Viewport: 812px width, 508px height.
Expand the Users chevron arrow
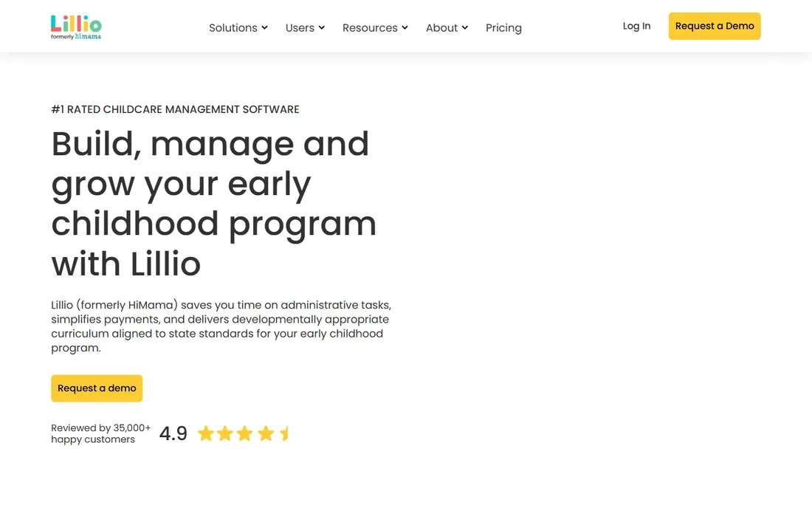click(322, 28)
